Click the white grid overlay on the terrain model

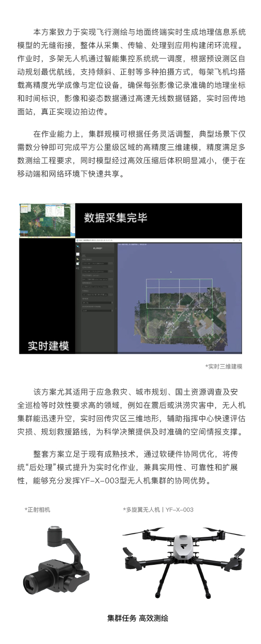179,294
